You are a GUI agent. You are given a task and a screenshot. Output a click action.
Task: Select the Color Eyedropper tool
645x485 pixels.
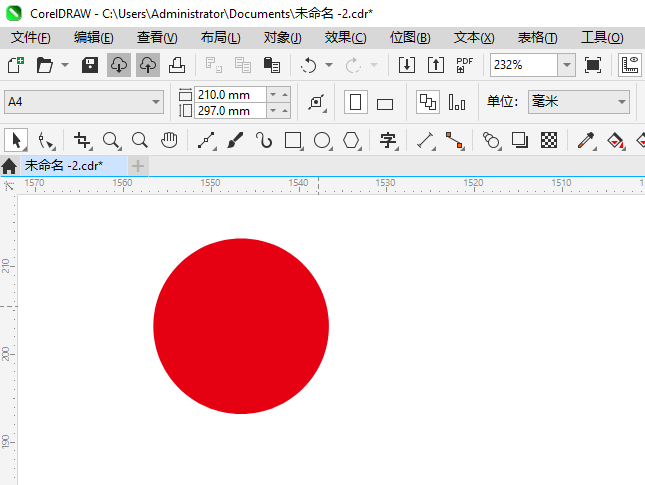click(x=586, y=140)
